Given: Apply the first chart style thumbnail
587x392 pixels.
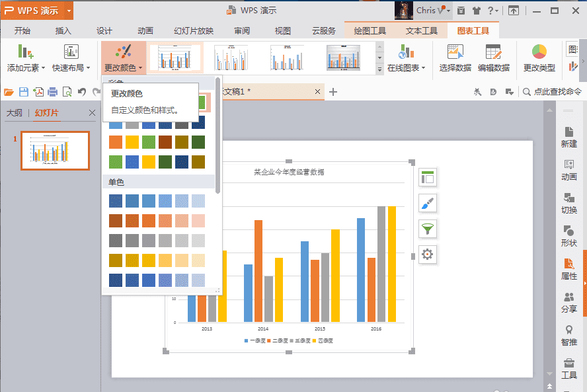Looking at the screenshot, I should 175,58.
